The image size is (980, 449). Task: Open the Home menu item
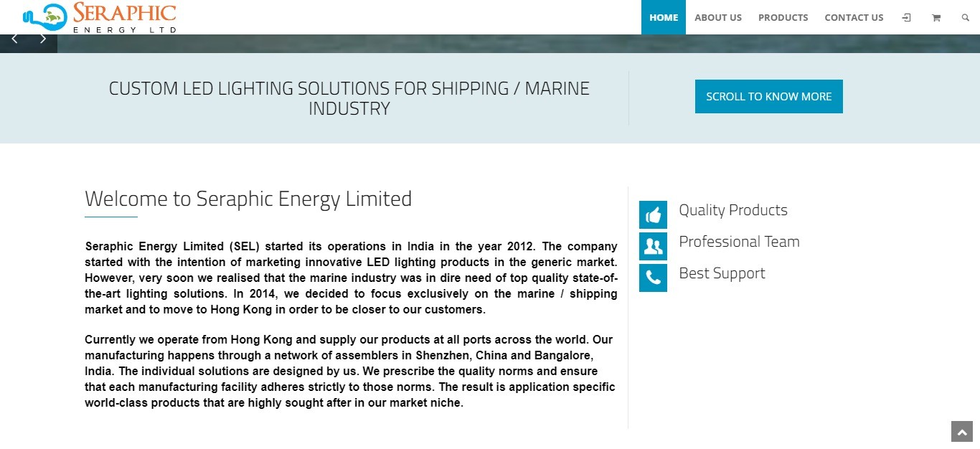664,17
